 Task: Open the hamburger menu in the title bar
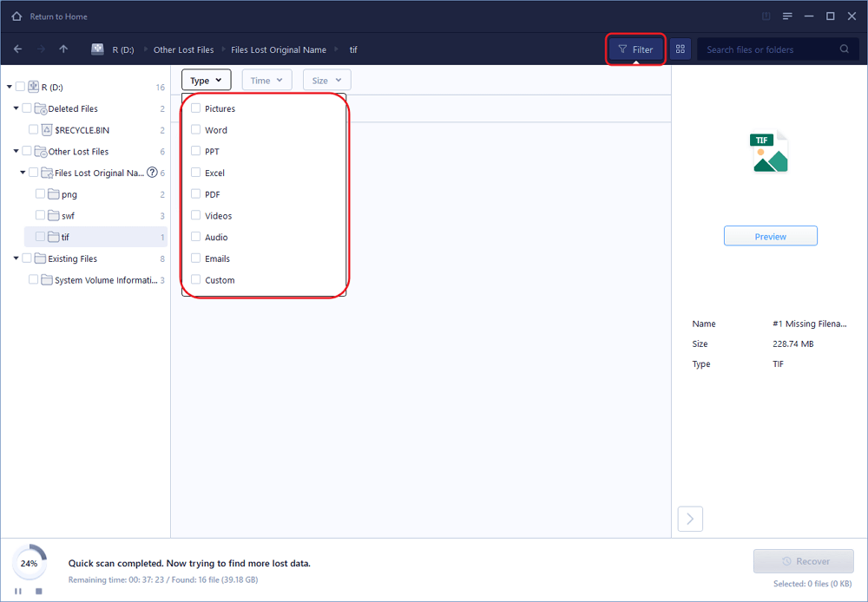(787, 16)
